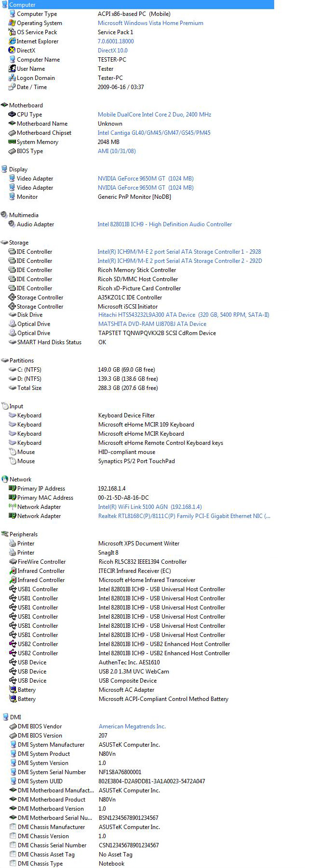The width and height of the screenshot is (332, 868).
Task: Open the Mobile DualCore Intel Core 2 Duo link
Action: pos(154,115)
